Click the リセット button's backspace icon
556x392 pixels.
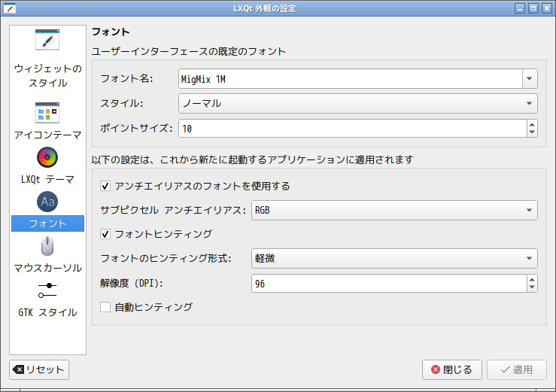tap(19, 369)
